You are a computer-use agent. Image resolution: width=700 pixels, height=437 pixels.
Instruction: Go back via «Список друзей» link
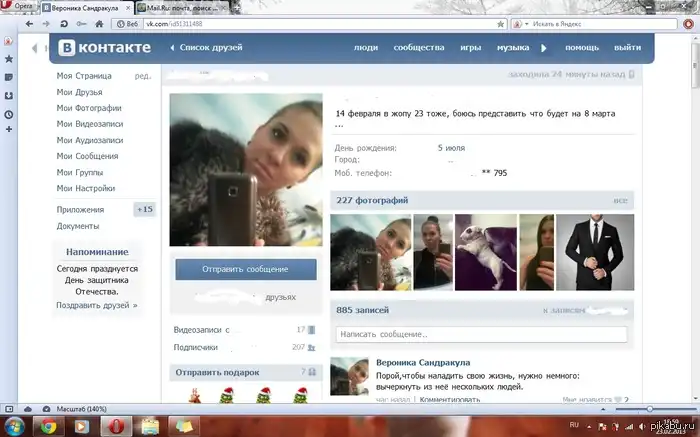tap(206, 47)
